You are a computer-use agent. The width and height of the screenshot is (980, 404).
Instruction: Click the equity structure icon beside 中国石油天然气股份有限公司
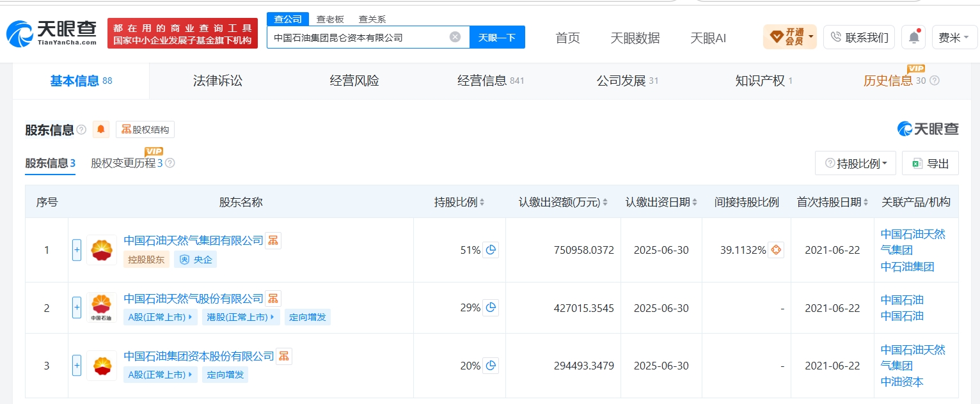273,299
